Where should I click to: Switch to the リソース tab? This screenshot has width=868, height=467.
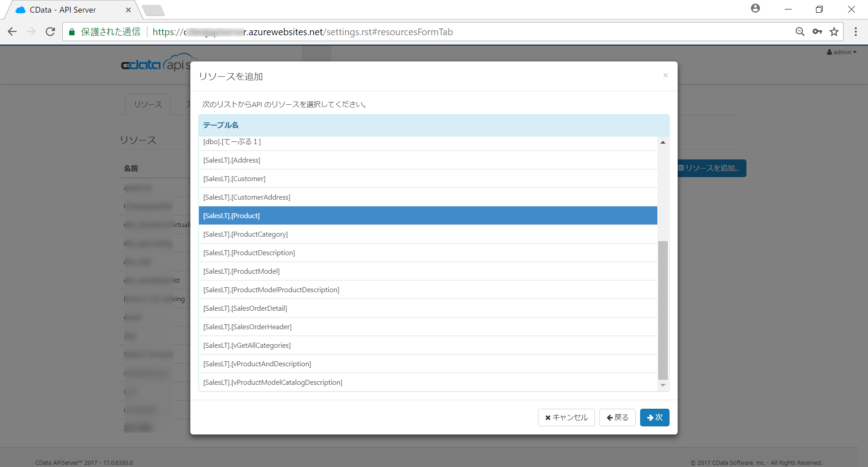[147, 104]
